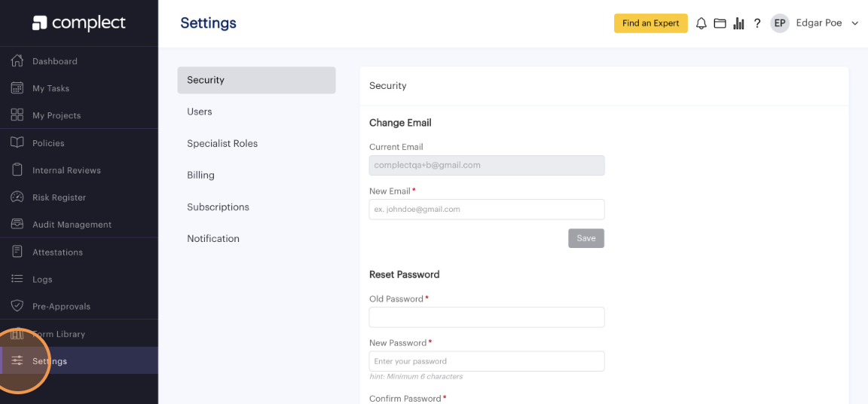868x404 pixels.
Task: Switch to the Billing tab
Action: coord(201,175)
